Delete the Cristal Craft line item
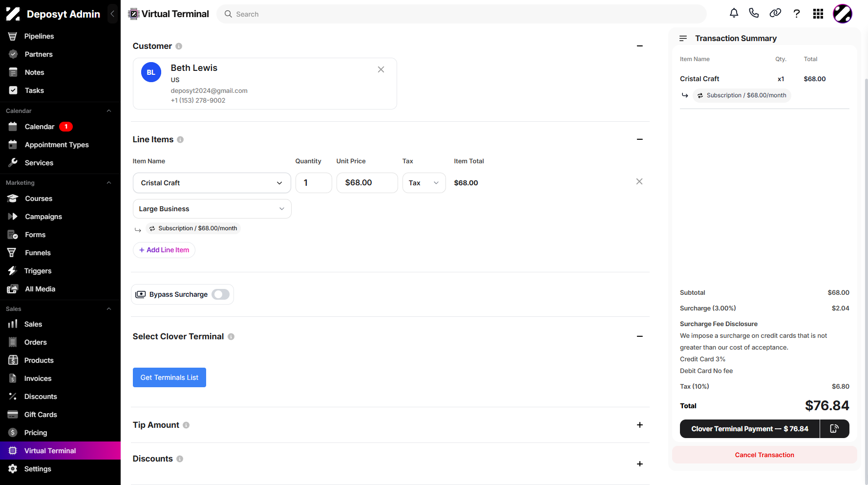The image size is (868, 485). (x=639, y=181)
